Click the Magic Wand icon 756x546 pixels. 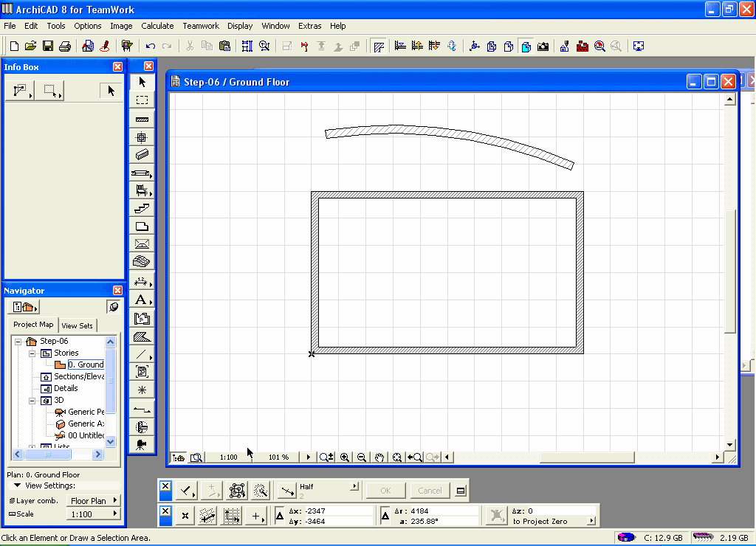pyautogui.click(x=260, y=491)
